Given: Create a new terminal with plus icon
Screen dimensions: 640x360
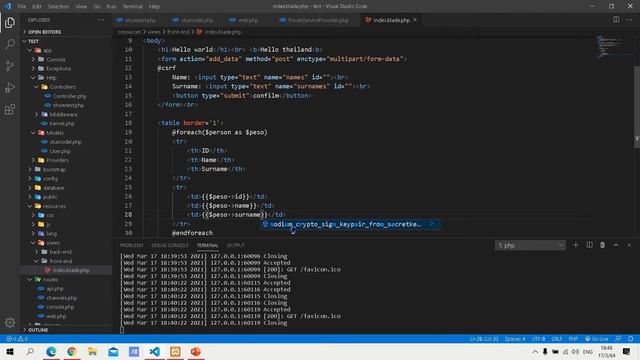Looking at the screenshot, I should pyautogui.click(x=576, y=245).
